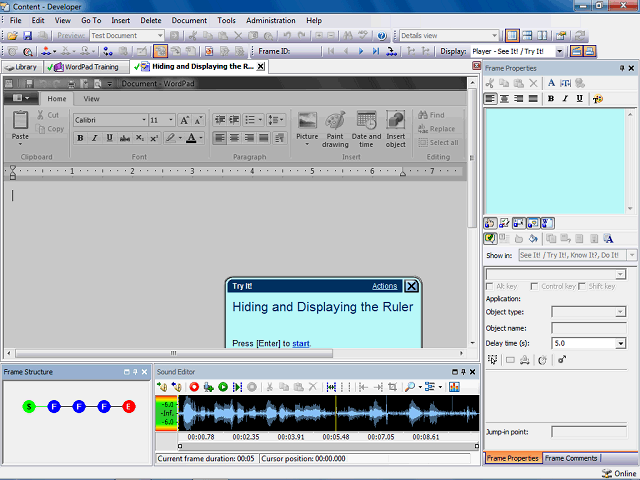This screenshot has height=480, width=640.
Task: Select the red End frame node
Action: [129, 406]
